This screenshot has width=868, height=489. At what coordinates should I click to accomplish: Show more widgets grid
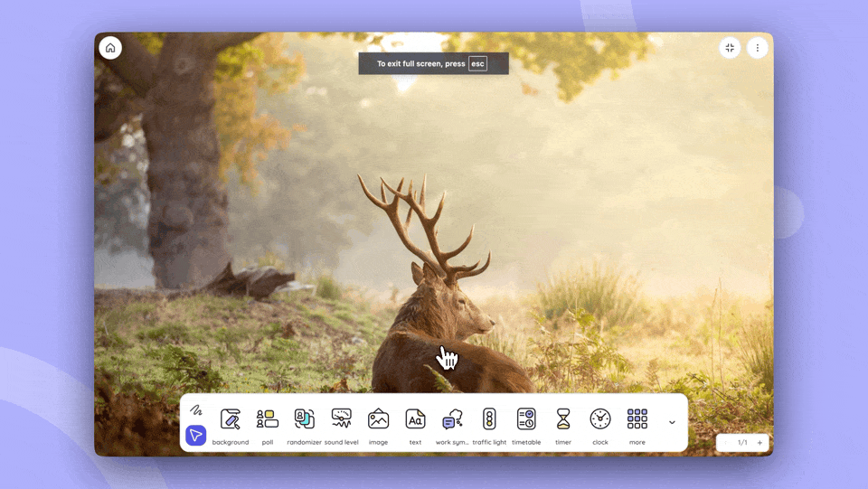point(637,426)
